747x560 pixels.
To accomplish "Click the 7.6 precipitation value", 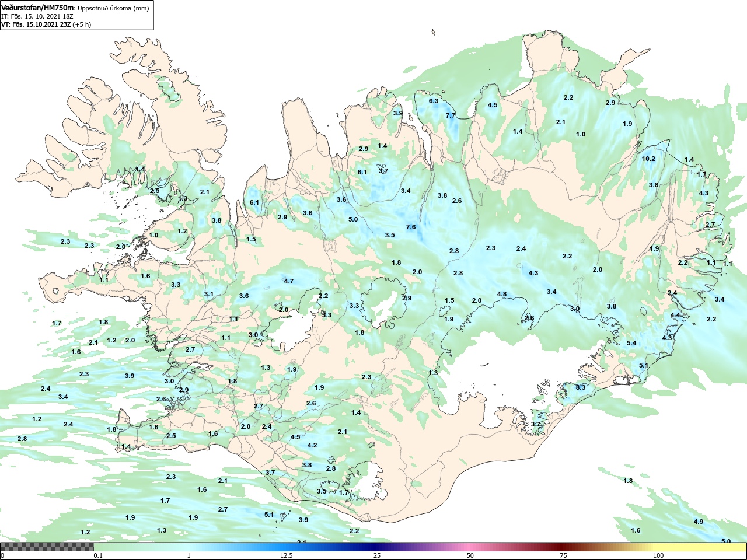I will (411, 227).
